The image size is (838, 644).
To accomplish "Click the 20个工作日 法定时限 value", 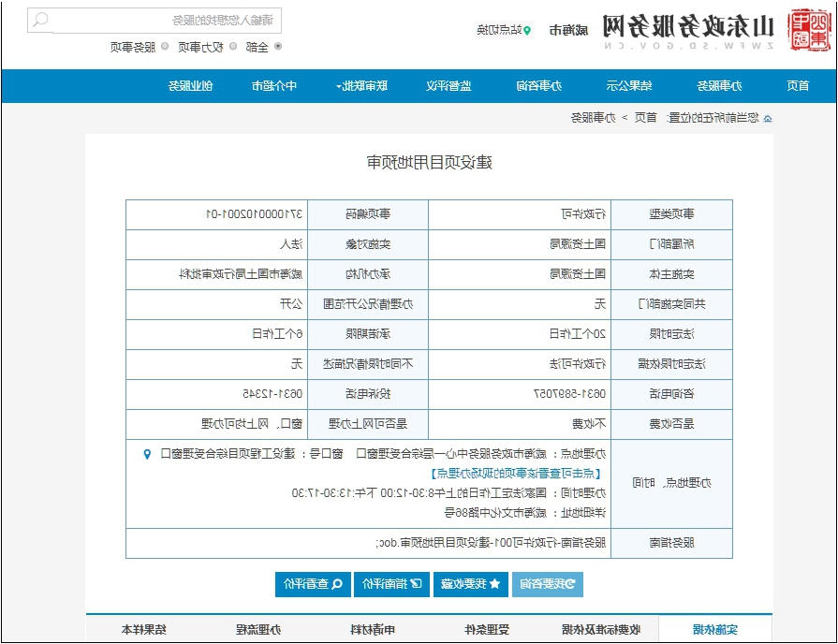I will click(579, 334).
